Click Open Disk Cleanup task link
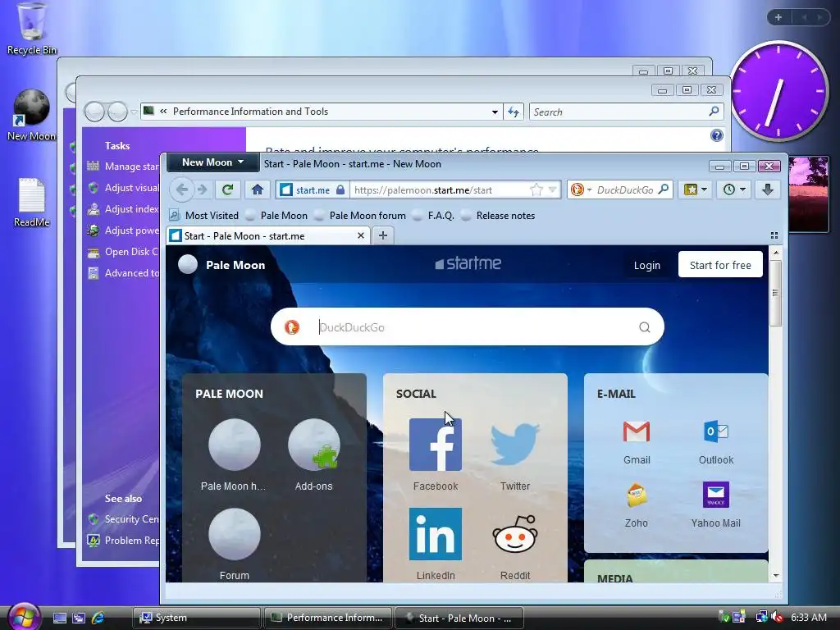Viewport: 840px width, 630px height. pyautogui.click(x=131, y=252)
